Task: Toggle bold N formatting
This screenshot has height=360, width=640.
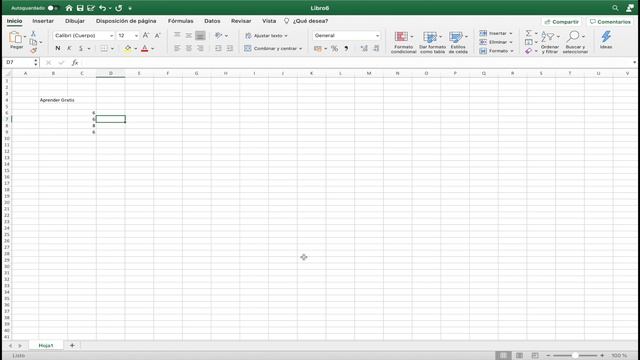Action: pos(58,48)
